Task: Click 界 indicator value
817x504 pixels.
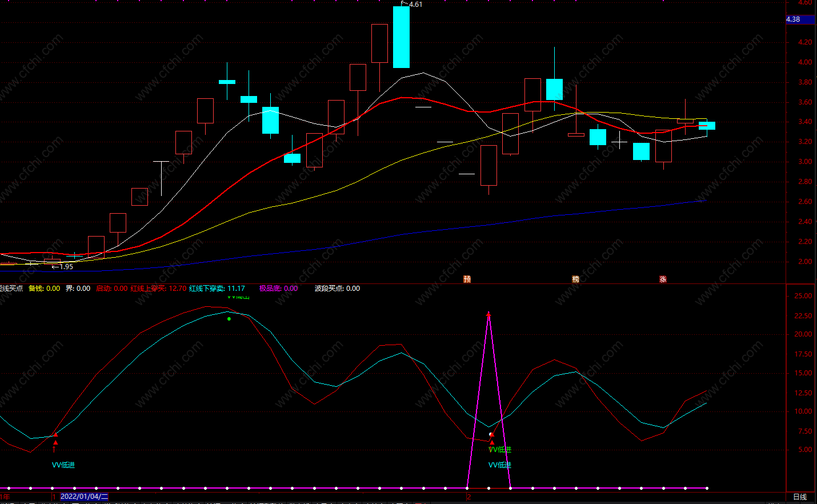Action: pyautogui.click(x=78, y=289)
